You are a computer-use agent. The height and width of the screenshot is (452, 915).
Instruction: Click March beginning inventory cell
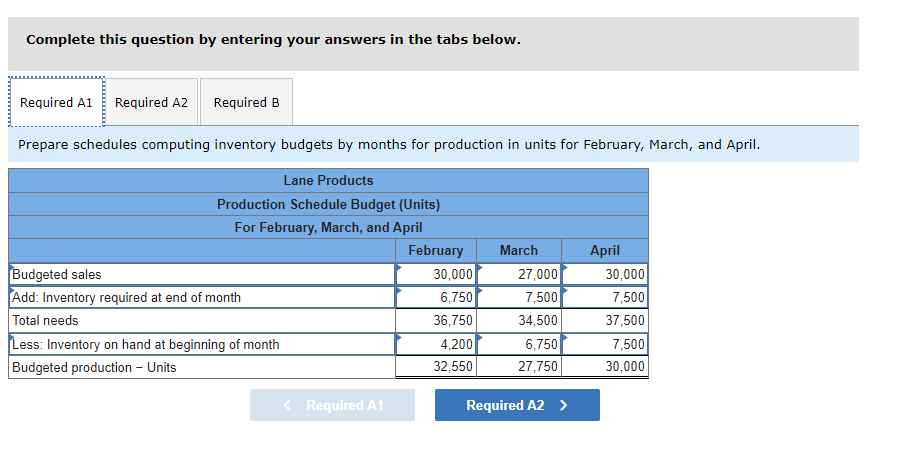pos(520,344)
